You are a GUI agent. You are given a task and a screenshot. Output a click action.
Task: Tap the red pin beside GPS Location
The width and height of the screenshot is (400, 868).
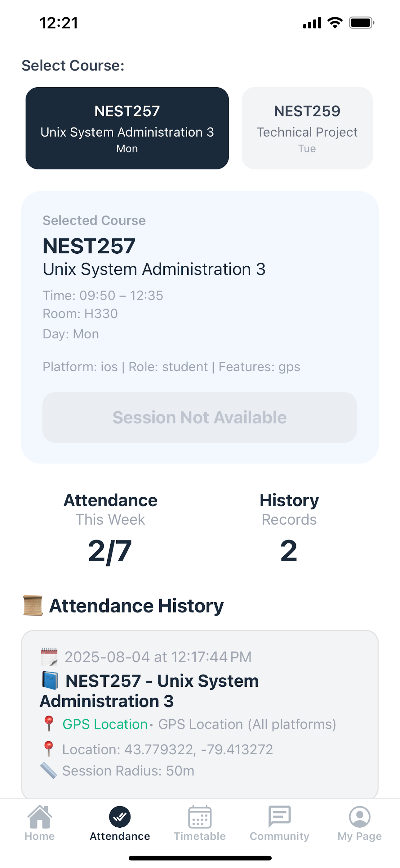tap(49, 724)
